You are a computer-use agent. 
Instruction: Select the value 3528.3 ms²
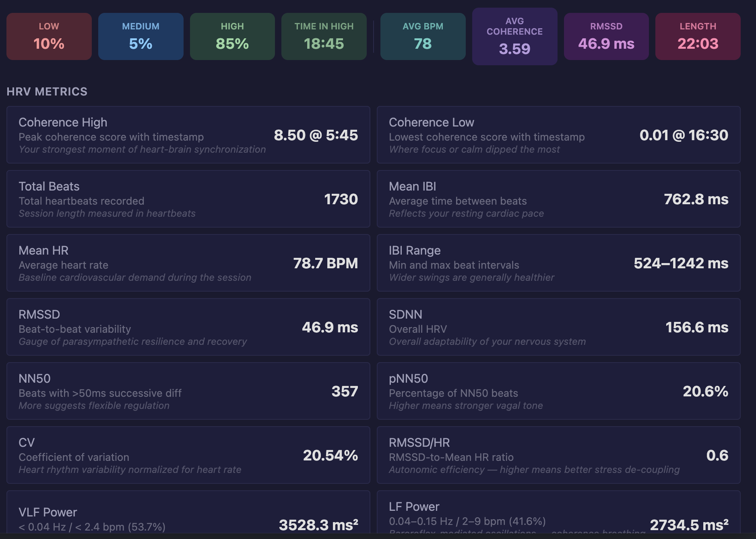tap(318, 525)
